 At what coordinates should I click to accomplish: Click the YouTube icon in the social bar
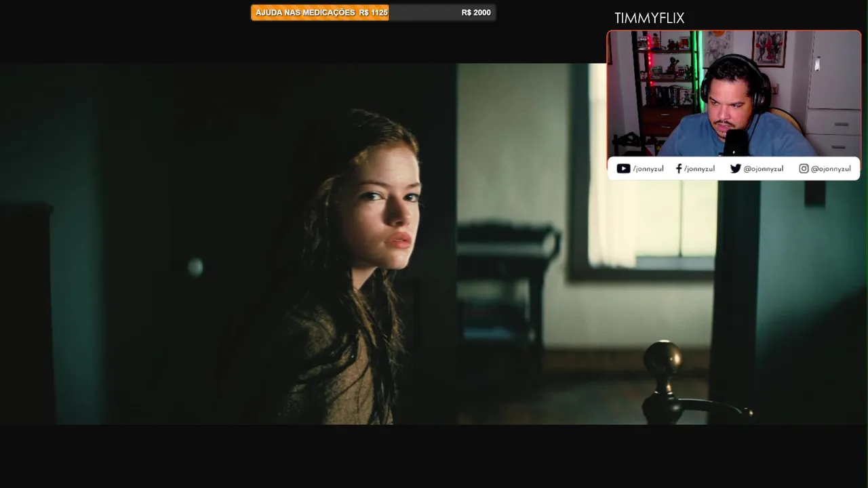click(623, 169)
